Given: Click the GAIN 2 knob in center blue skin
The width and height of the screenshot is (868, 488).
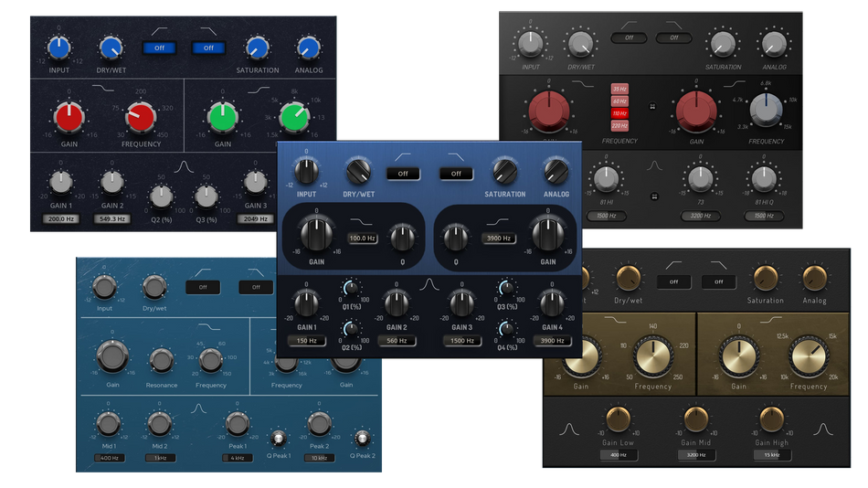Looking at the screenshot, I should (397, 303).
